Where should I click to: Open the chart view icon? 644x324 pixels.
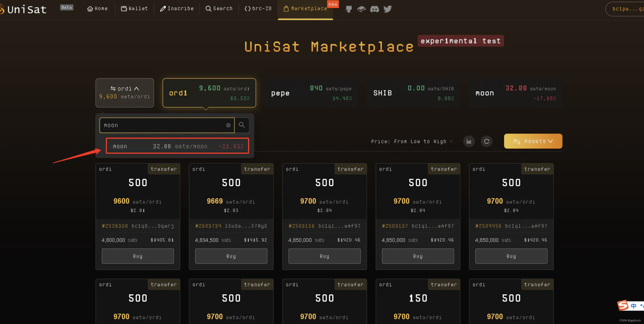pyautogui.click(x=469, y=141)
